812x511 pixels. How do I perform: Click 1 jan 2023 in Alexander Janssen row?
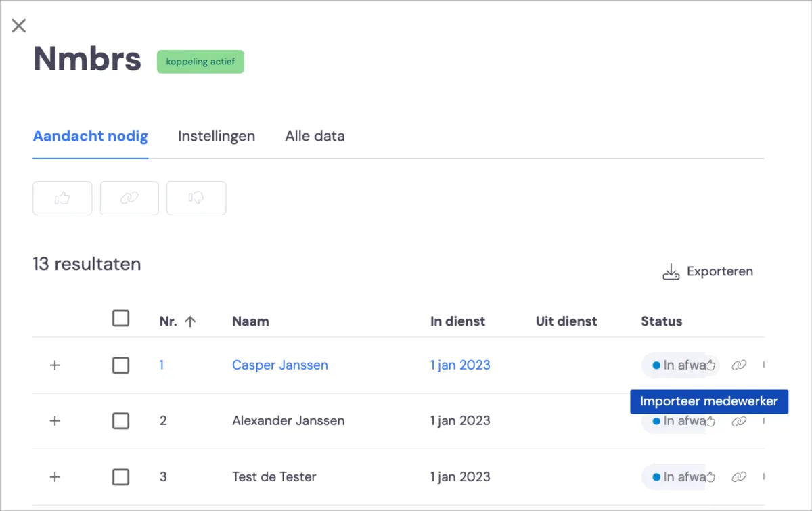click(460, 421)
